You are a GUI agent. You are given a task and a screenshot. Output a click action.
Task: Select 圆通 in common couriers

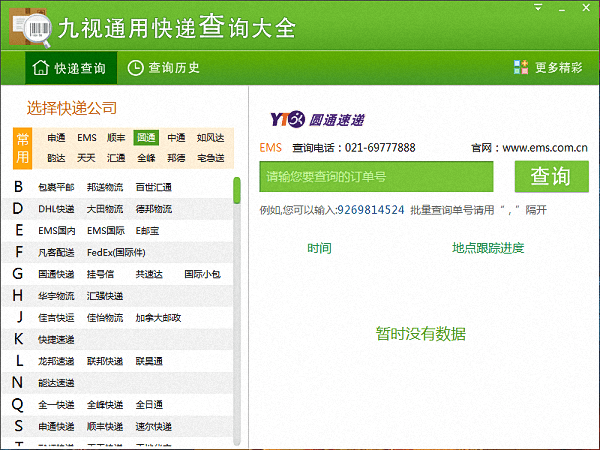pyautogui.click(x=147, y=138)
